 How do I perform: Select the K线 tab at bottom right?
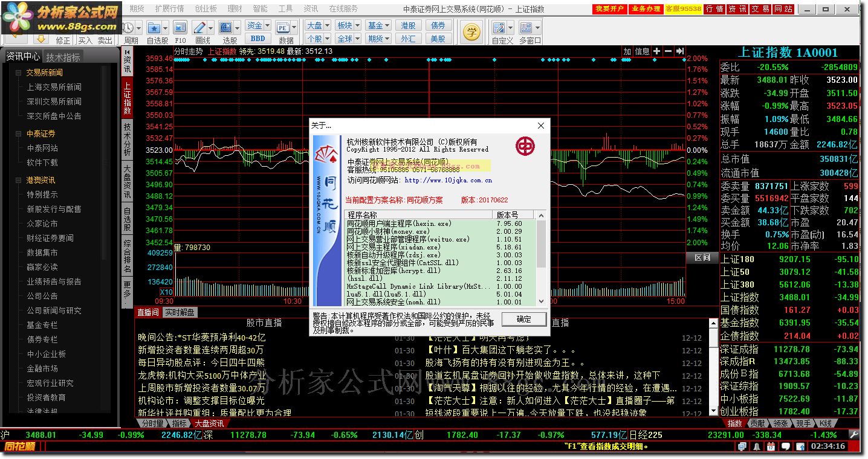[x=826, y=423]
